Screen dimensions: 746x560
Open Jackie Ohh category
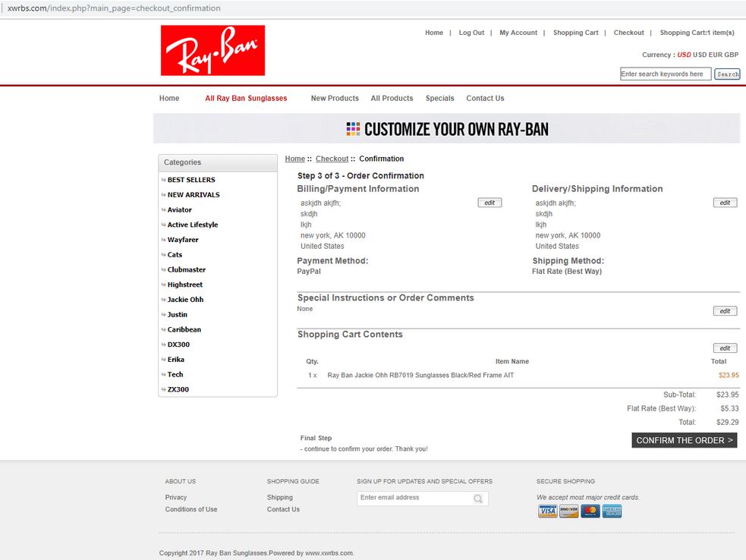(185, 300)
